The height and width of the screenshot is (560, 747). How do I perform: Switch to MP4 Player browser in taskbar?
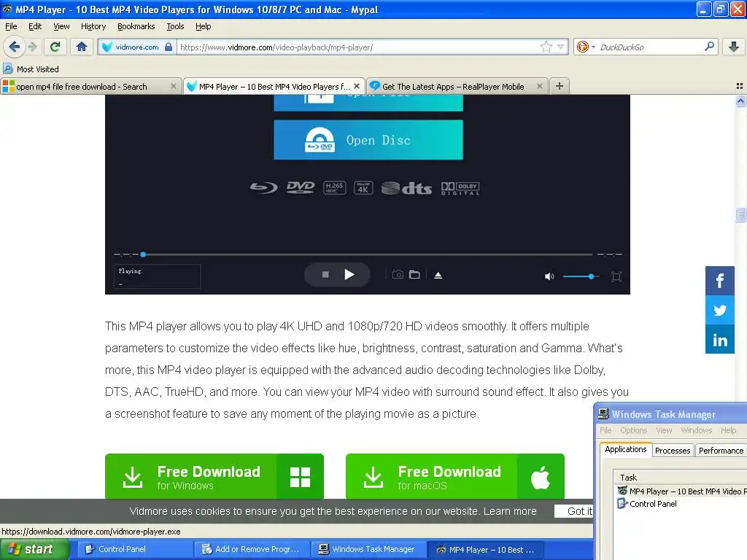(x=486, y=550)
